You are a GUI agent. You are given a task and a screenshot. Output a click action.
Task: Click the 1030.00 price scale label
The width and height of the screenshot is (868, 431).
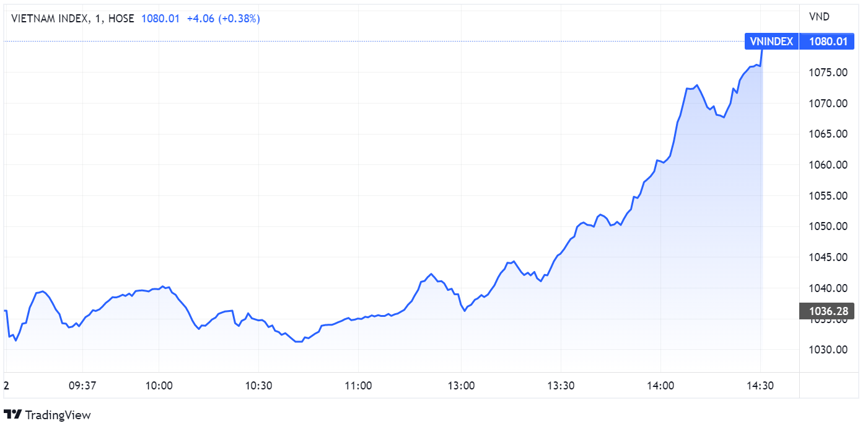click(827, 350)
